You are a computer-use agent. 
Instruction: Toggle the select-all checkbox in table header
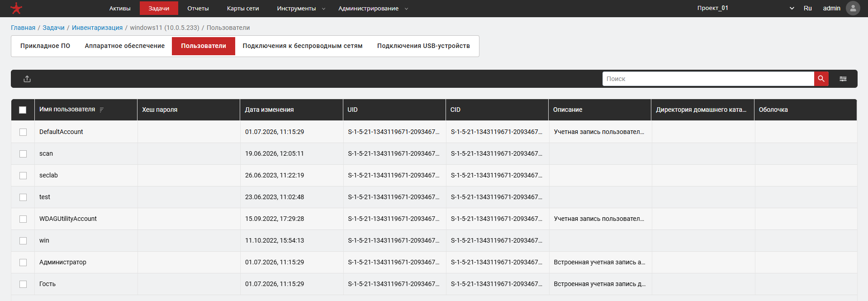tap(23, 110)
